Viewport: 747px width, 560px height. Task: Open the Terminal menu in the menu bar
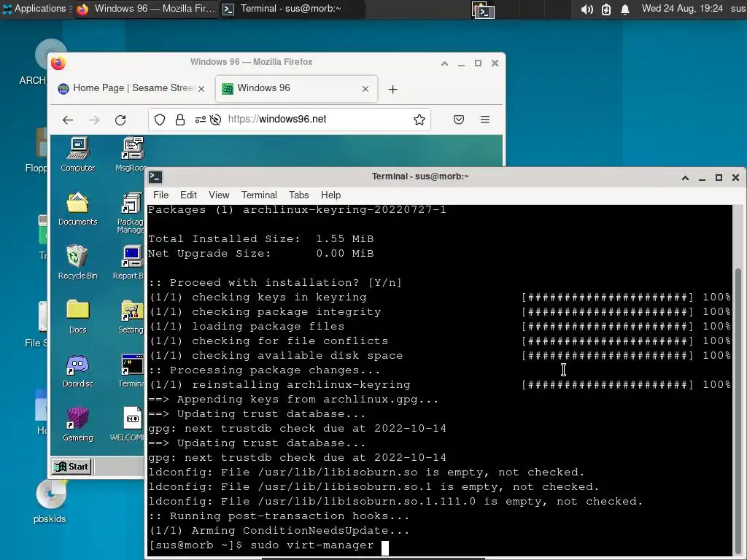click(259, 195)
